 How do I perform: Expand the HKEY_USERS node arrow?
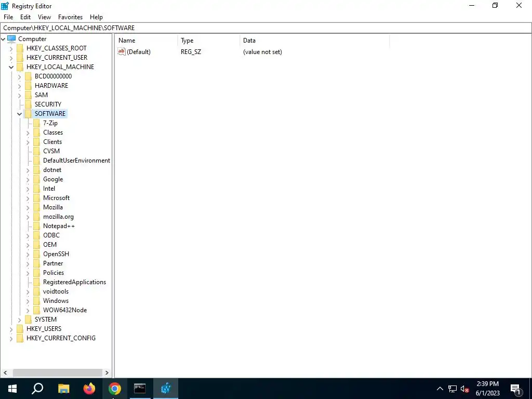[11, 329]
